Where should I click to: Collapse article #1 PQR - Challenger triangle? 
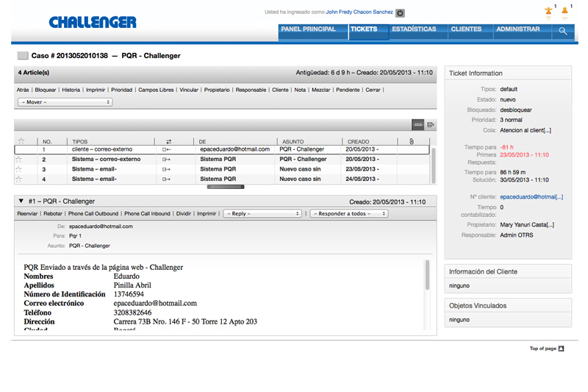21,201
